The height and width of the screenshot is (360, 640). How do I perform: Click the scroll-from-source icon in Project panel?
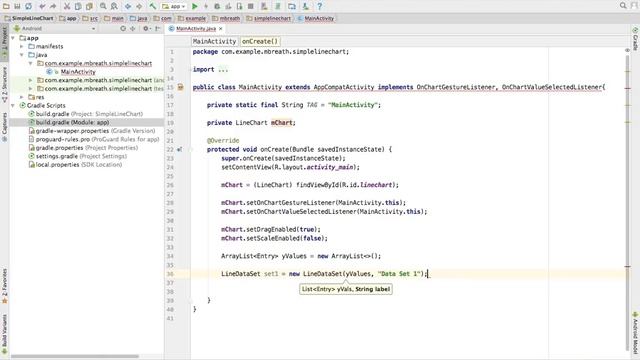(123, 29)
